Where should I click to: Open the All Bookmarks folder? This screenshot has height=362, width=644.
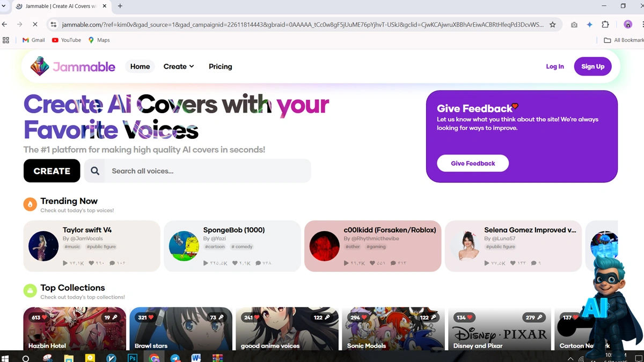pyautogui.click(x=624, y=40)
